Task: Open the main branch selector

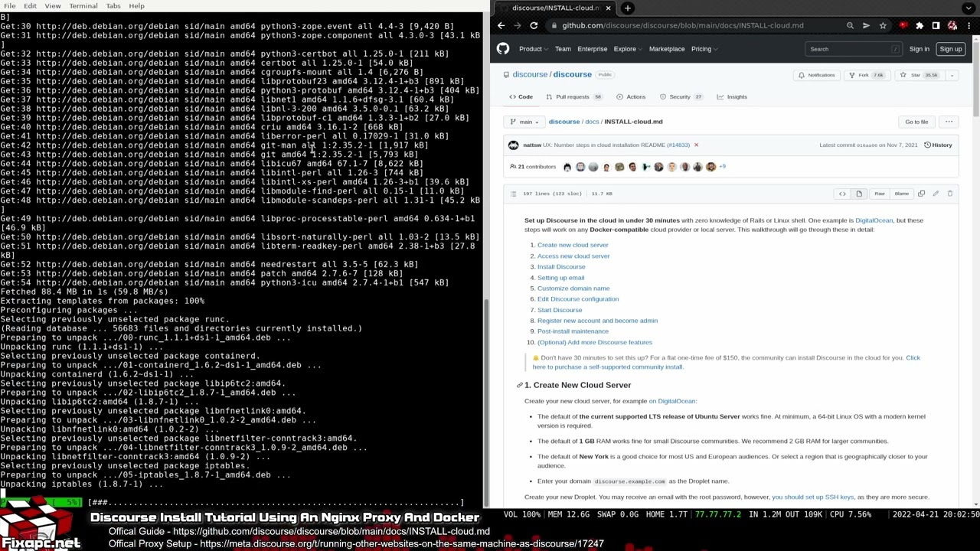Action: [x=525, y=122]
